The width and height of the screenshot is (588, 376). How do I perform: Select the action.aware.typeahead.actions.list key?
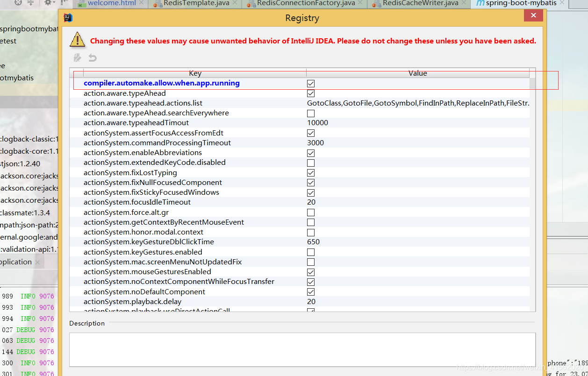(143, 103)
